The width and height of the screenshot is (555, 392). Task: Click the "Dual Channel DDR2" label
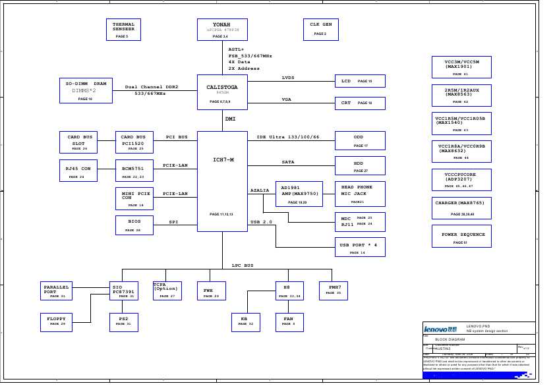(x=152, y=87)
